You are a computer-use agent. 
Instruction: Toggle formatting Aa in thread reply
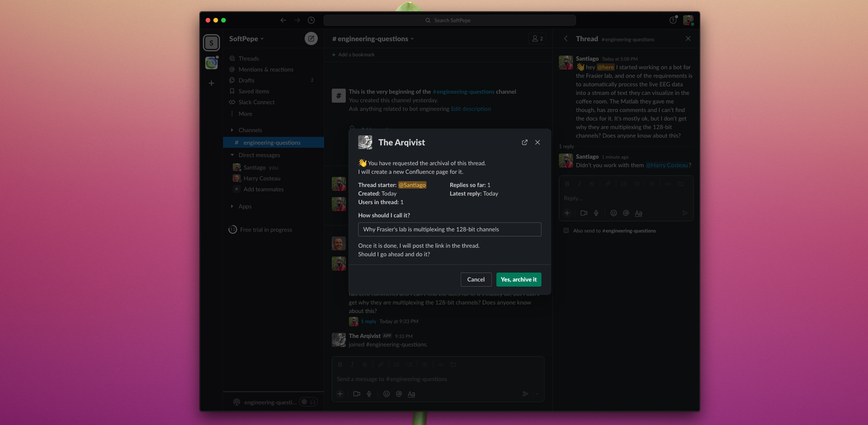tap(638, 213)
